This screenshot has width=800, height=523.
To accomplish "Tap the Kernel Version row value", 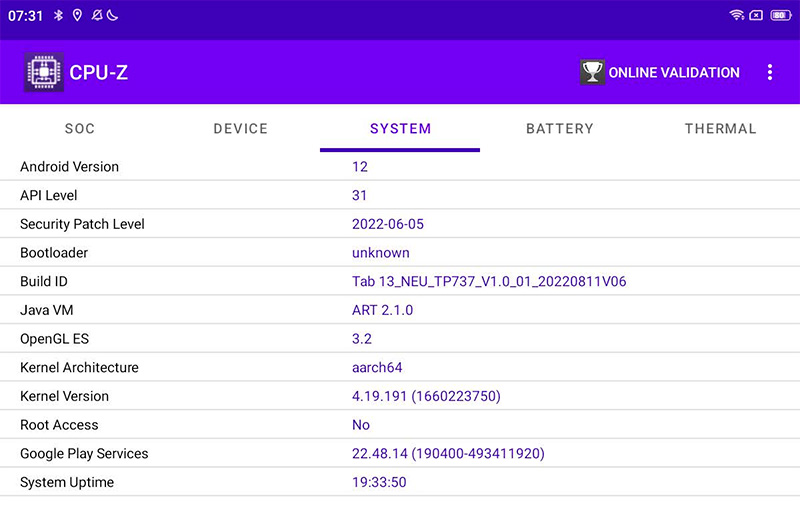I will point(426,396).
